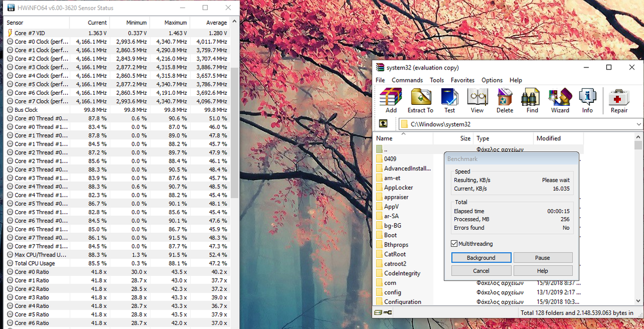Screen dimensions: 644x329
Task: Select the 'AdvancedInstall...' folder name
Action: [x=408, y=168]
